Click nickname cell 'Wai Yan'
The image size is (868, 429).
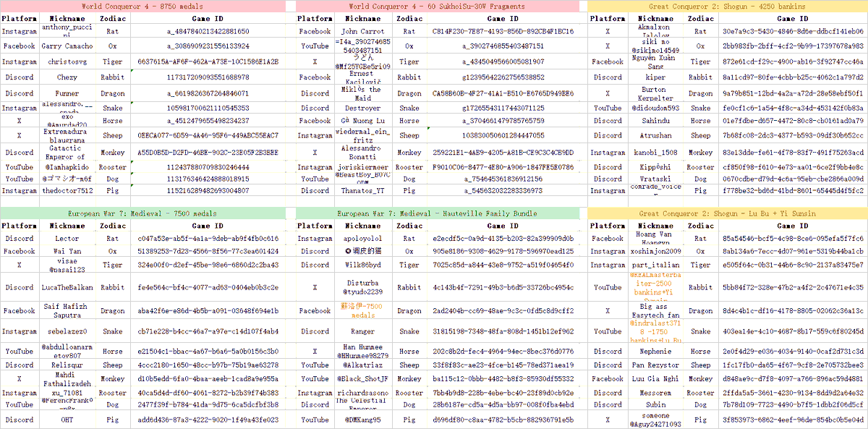click(67, 251)
